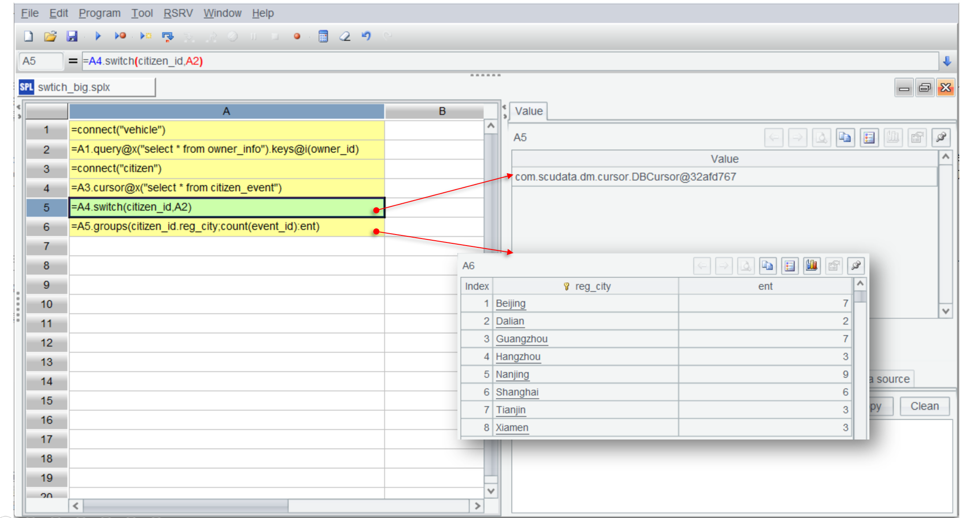Open the Program menu
Viewport: 980px width, 518px height.
coord(99,13)
